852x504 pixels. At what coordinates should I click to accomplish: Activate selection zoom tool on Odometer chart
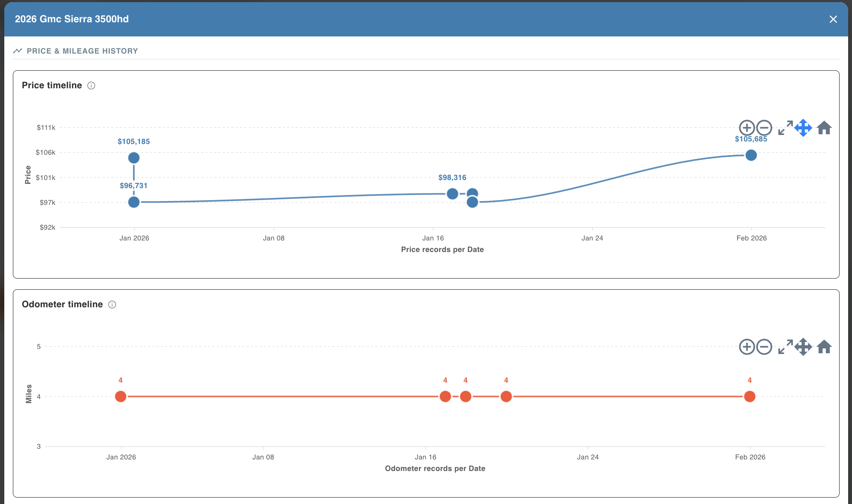point(786,347)
